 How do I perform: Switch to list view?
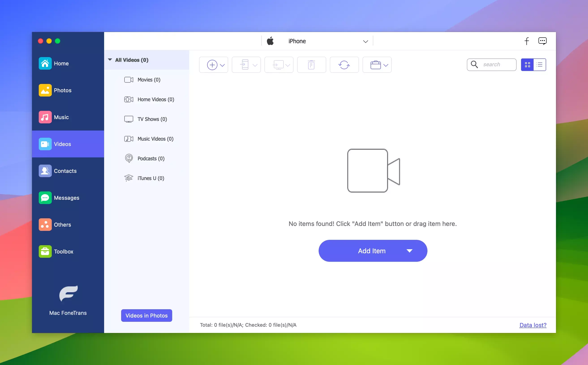(539, 65)
